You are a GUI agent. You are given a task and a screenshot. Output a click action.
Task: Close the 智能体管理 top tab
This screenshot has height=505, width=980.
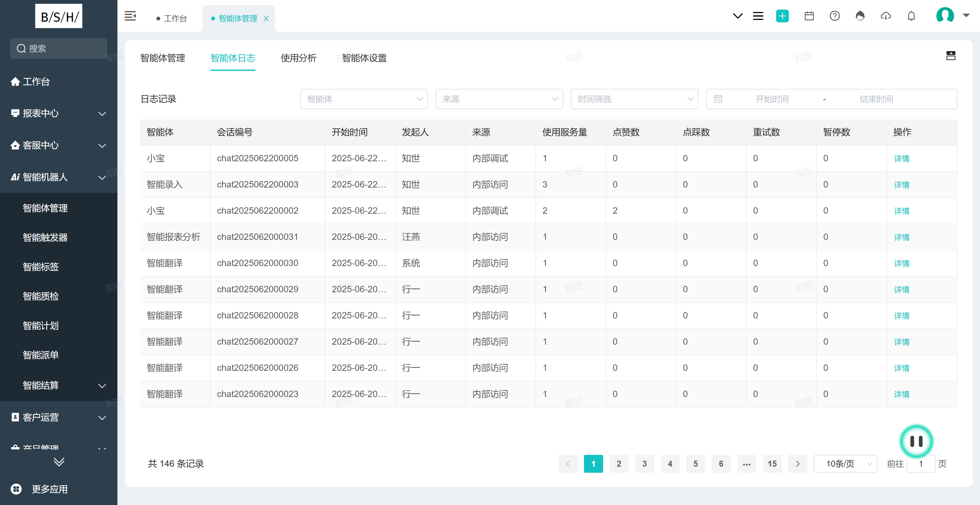point(266,18)
